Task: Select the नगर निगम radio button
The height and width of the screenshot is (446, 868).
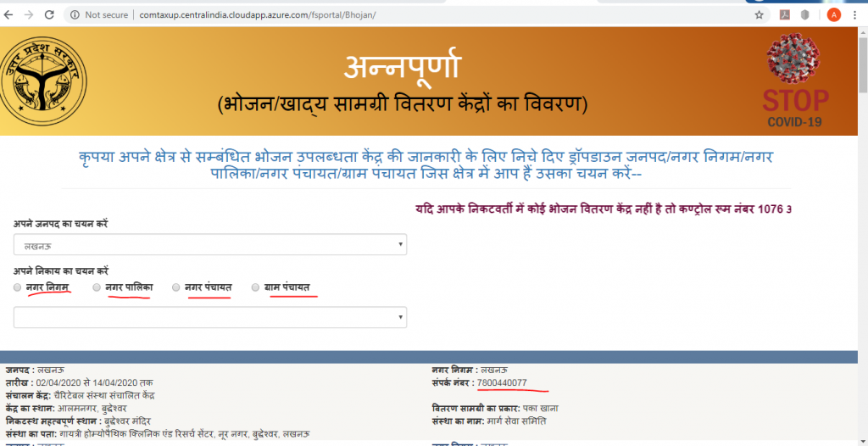Action: [18, 288]
